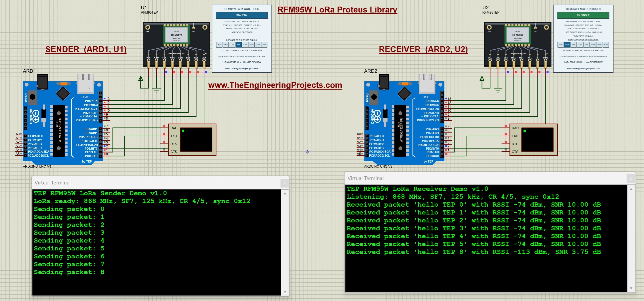Select the receiver virtual terminal component screen
The height and width of the screenshot is (301, 644).
537,140
